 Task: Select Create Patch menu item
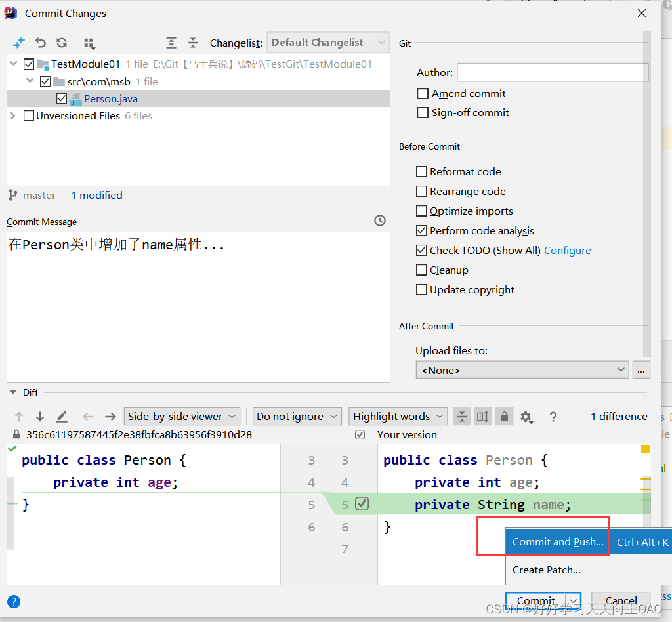[589, 570]
